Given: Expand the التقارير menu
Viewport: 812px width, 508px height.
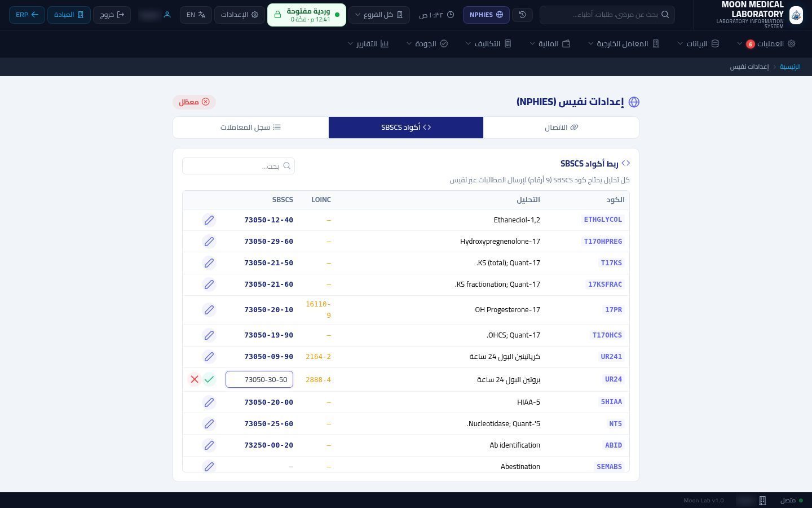Looking at the screenshot, I should pyautogui.click(x=368, y=43).
